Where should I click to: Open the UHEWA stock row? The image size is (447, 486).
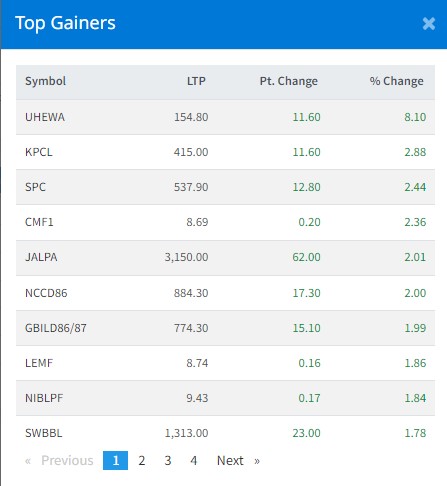point(225,117)
